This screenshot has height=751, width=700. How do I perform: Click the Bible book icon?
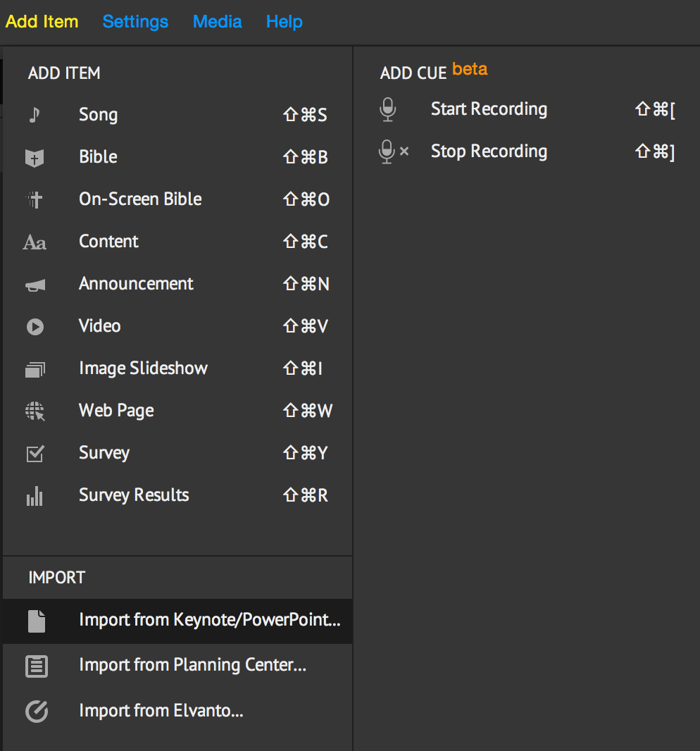pyautogui.click(x=35, y=158)
